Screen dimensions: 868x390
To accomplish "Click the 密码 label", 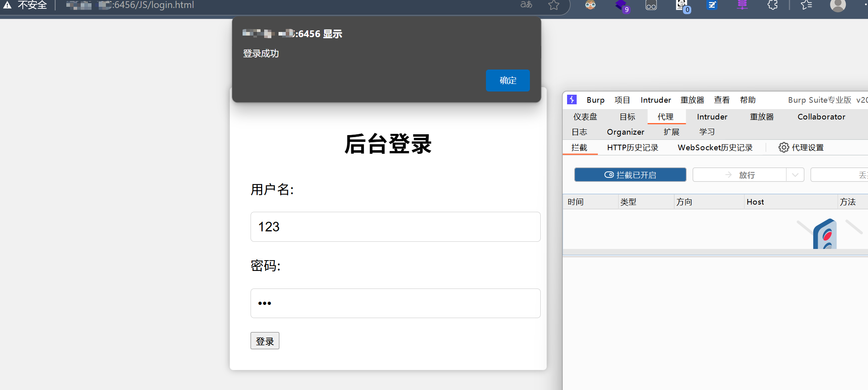I will click(x=265, y=265).
